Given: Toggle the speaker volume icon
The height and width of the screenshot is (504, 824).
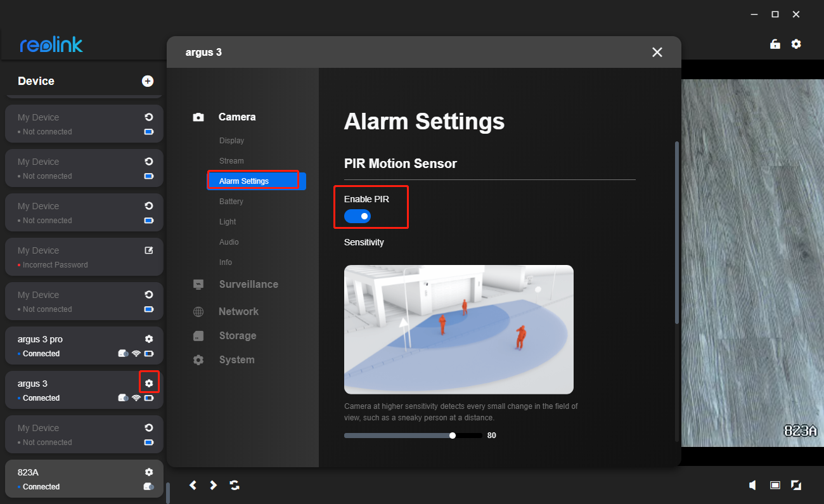Looking at the screenshot, I should (x=753, y=485).
